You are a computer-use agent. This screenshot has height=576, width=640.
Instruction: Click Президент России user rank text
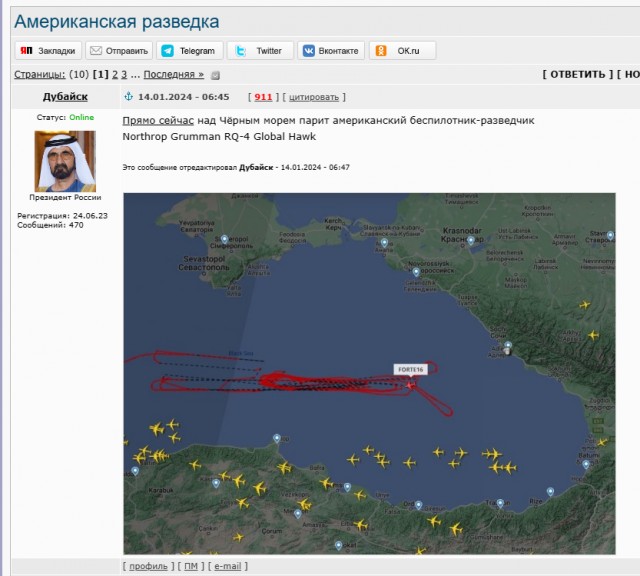65,197
